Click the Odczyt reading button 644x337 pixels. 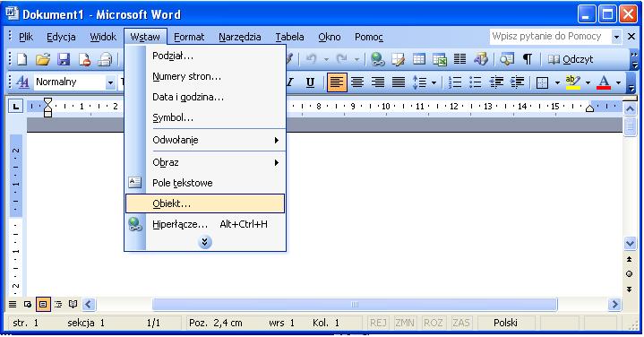(571, 59)
